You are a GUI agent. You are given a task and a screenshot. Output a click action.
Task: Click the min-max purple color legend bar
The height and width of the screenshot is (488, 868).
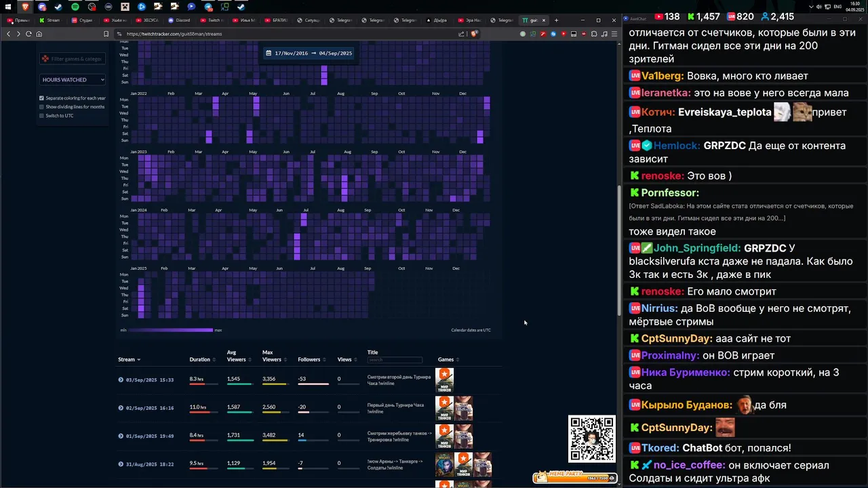pyautogui.click(x=170, y=330)
